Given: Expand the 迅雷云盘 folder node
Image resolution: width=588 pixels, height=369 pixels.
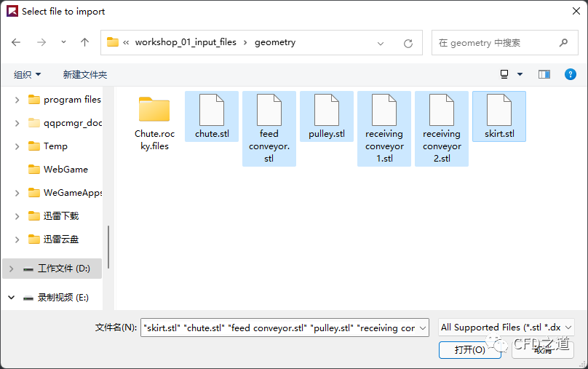Looking at the screenshot, I should (x=17, y=239).
